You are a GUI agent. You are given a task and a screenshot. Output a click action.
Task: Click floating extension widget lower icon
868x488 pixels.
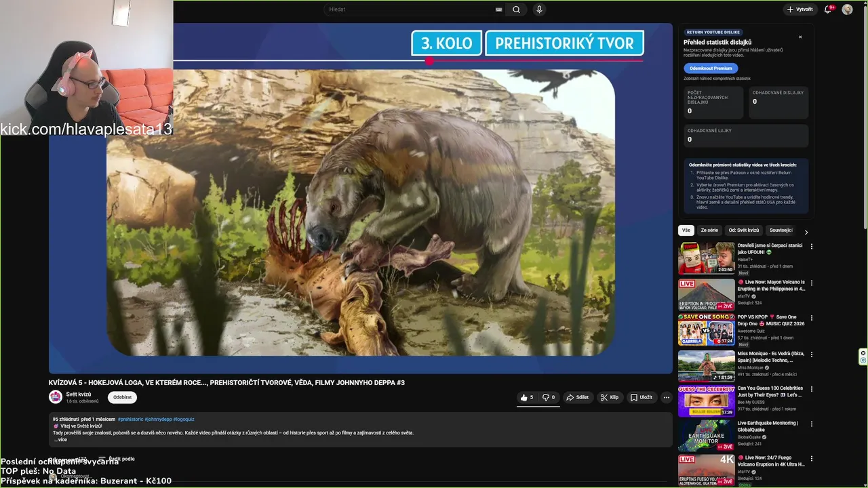[x=863, y=361]
